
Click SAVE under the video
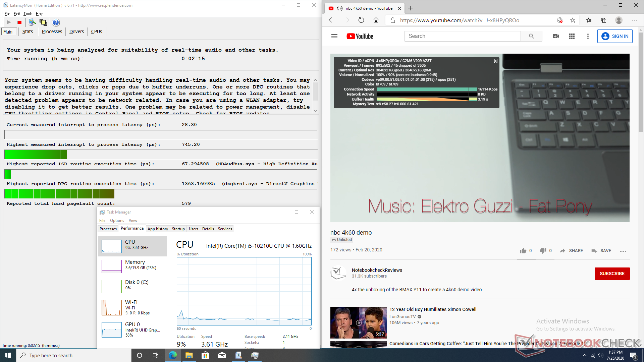coord(601,251)
